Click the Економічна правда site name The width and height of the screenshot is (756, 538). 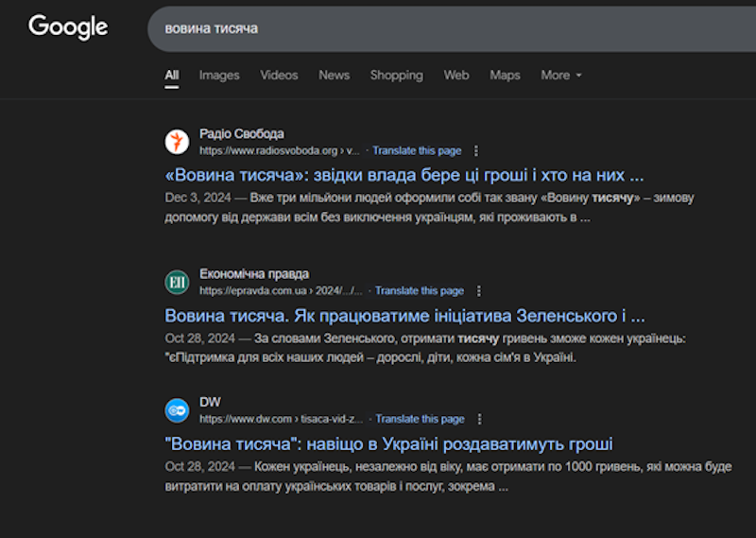click(254, 274)
